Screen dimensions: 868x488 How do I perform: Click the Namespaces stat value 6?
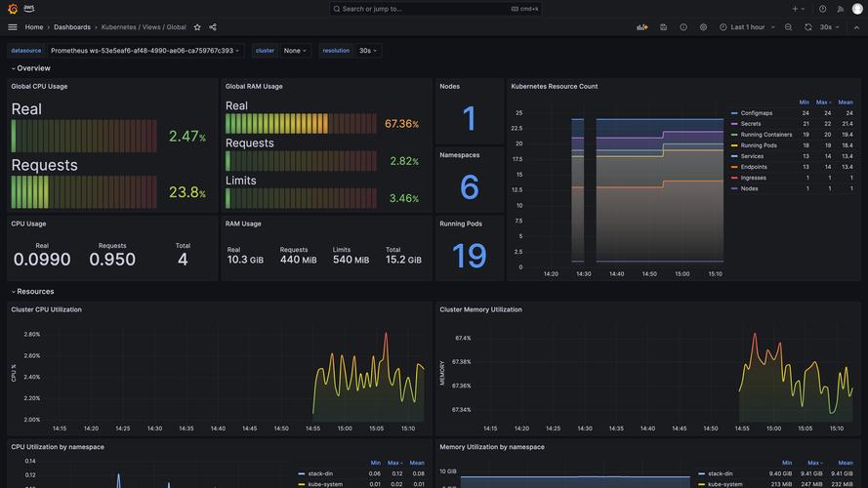click(x=469, y=187)
